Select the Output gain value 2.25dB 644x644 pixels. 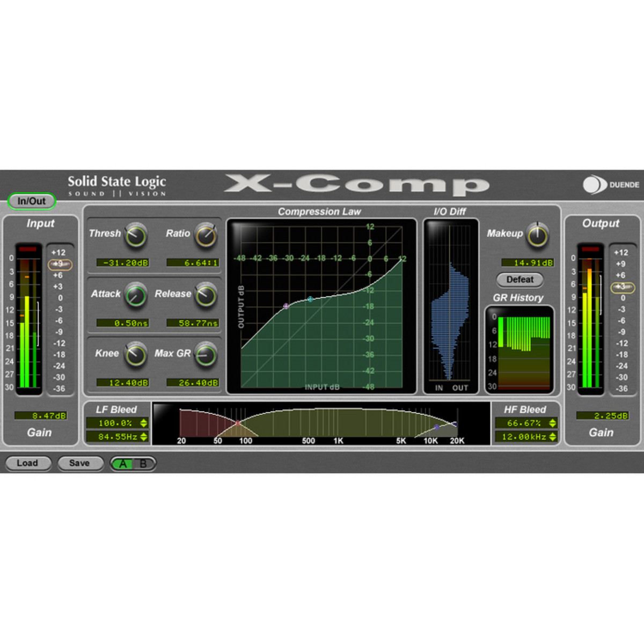point(602,415)
